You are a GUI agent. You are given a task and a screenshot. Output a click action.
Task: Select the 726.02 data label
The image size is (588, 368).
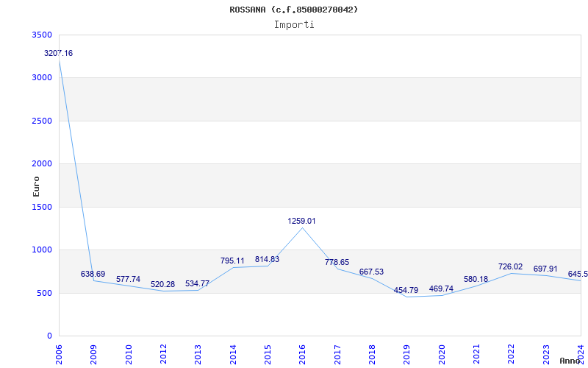click(x=510, y=266)
